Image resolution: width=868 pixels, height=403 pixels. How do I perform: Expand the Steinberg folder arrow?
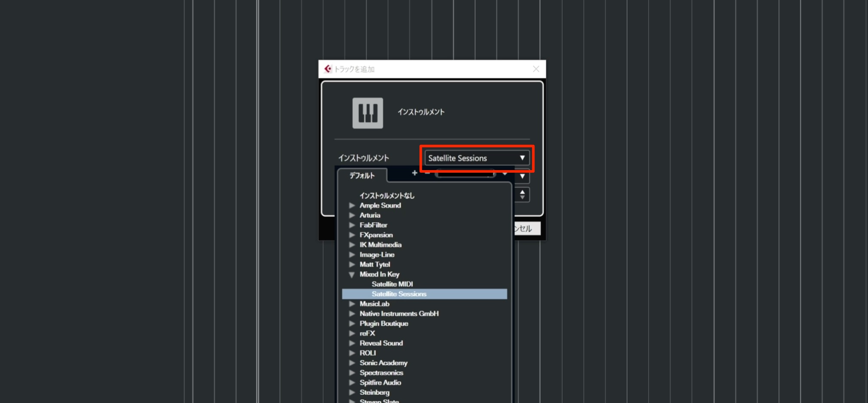352,393
